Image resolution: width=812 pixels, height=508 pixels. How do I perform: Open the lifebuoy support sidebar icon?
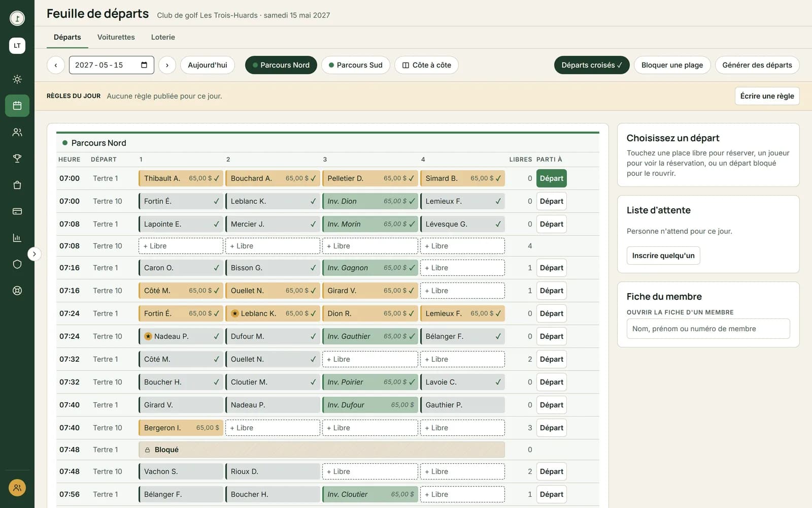(17, 291)
